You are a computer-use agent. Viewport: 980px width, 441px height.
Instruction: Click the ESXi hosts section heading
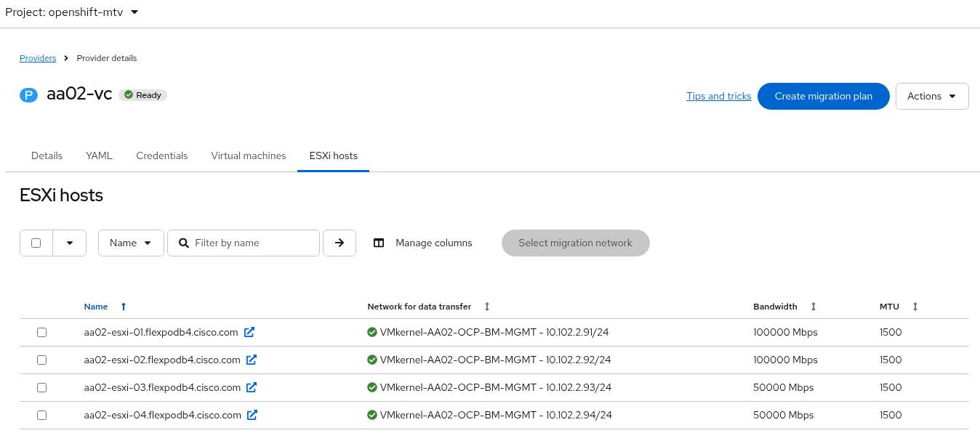coord(62,195)
